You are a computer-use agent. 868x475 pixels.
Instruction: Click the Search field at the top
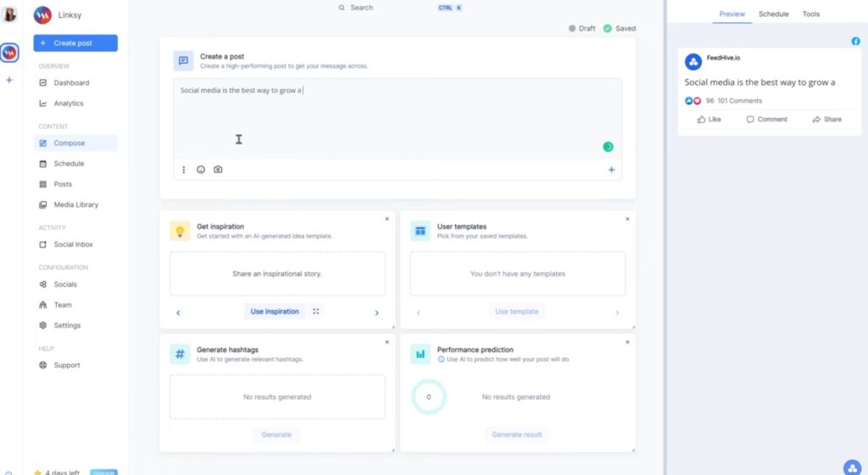(x=381, y=8)
